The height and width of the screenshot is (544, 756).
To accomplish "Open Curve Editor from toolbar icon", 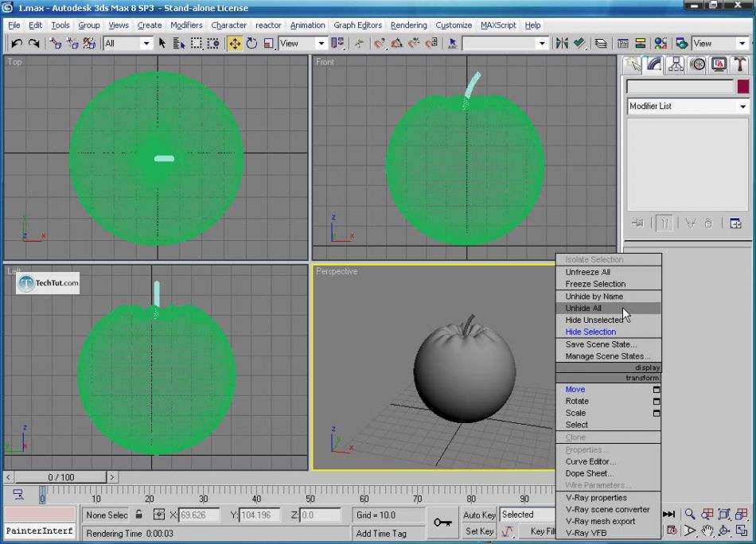I will coord(623,44).
